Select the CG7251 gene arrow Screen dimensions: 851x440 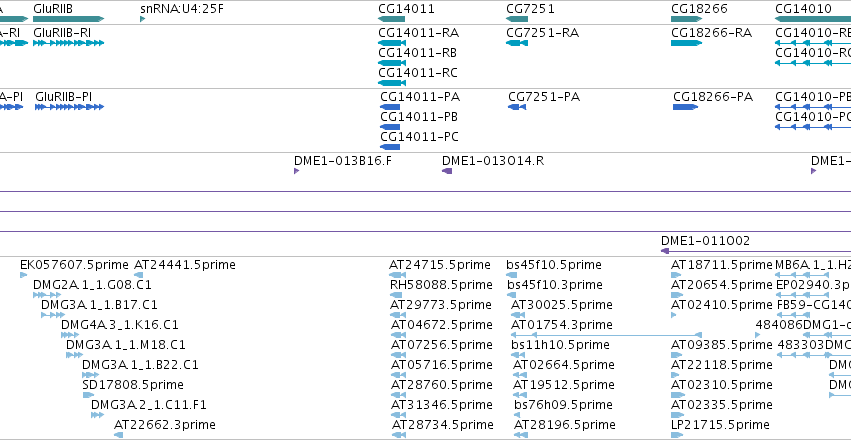pos(517,19)
